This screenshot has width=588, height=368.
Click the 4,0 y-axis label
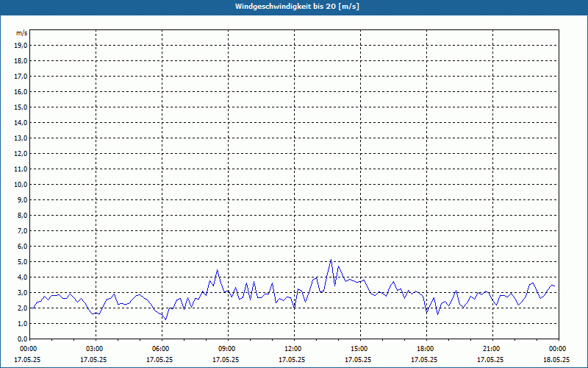click(22, 277)
